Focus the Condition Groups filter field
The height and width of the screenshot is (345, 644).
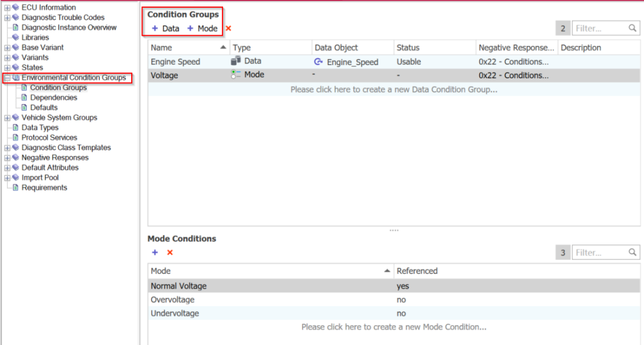pos(601,29)
